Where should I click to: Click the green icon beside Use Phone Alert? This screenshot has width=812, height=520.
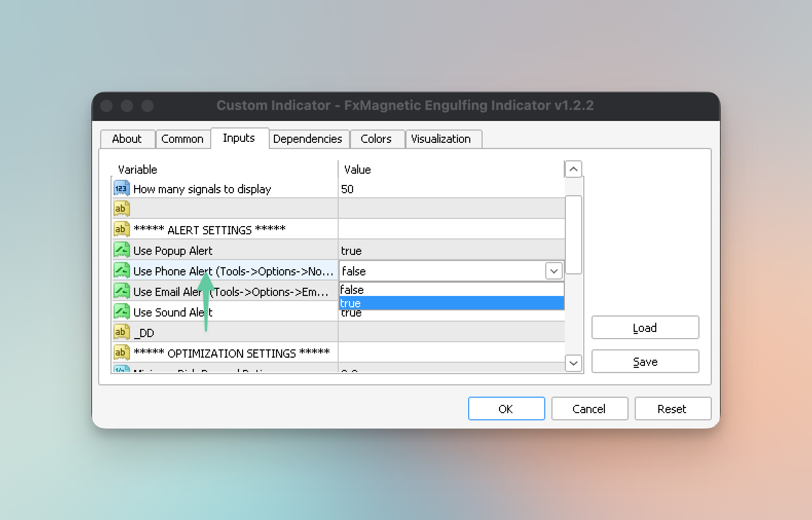pyautogui.click(x=121, y=271)
